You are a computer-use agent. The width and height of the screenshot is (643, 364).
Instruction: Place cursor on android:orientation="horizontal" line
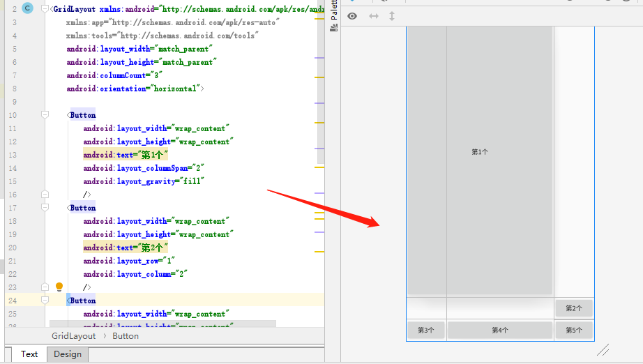coord(135,89)
